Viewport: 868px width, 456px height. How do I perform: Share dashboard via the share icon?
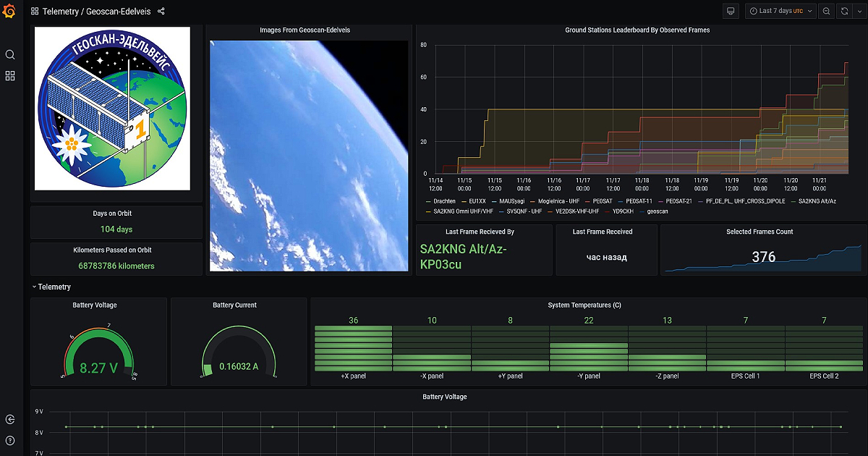pos(161,12)
